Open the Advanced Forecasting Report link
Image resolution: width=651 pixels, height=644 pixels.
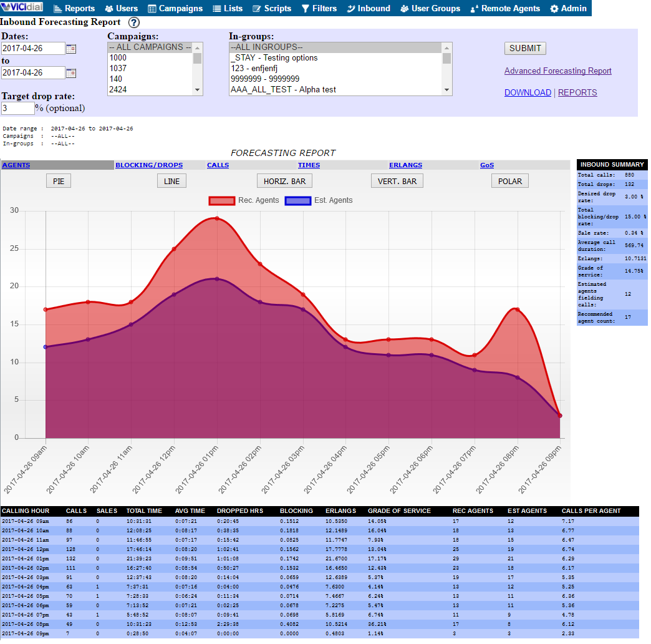(557, 71)
